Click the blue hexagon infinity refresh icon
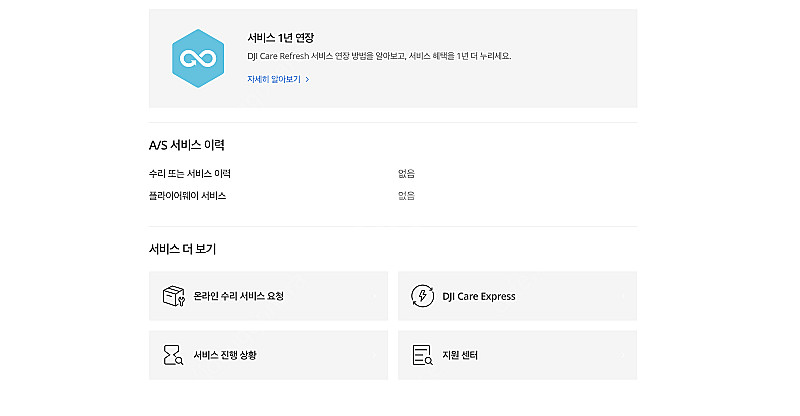Viewport: 800px width, 416px height. 198,58
